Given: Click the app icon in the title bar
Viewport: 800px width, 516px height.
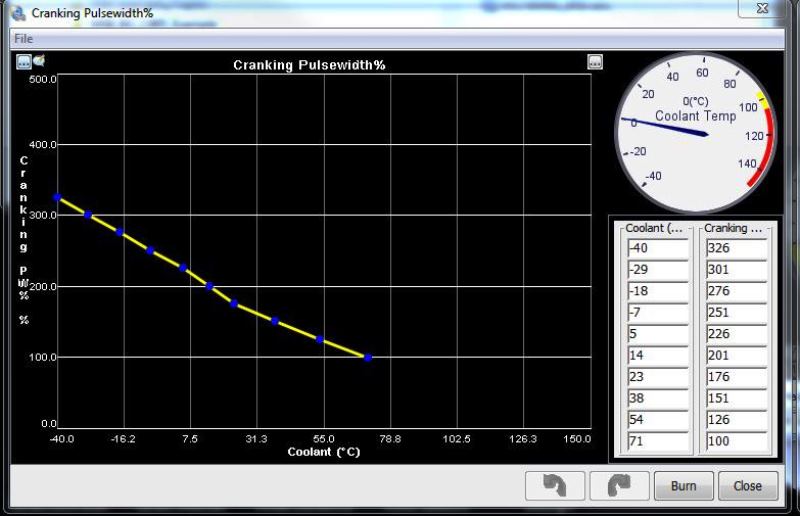Looking at the screenshot, I should click(17, 13).
